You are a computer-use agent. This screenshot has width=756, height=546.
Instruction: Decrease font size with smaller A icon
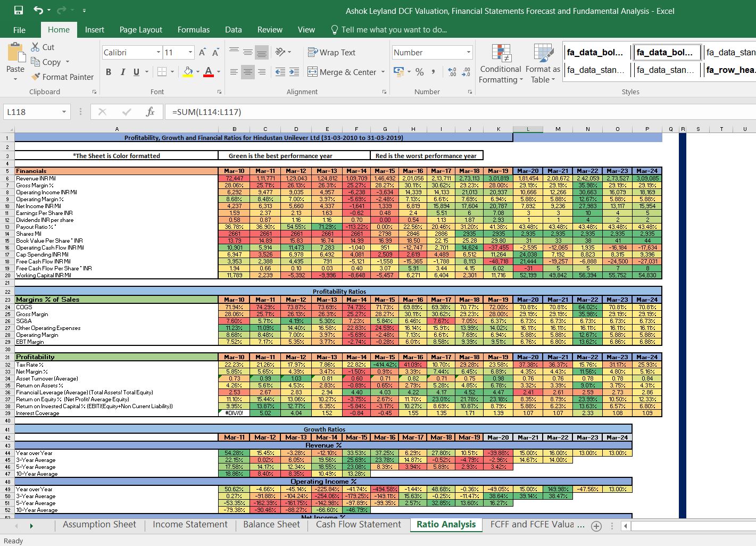215,52
